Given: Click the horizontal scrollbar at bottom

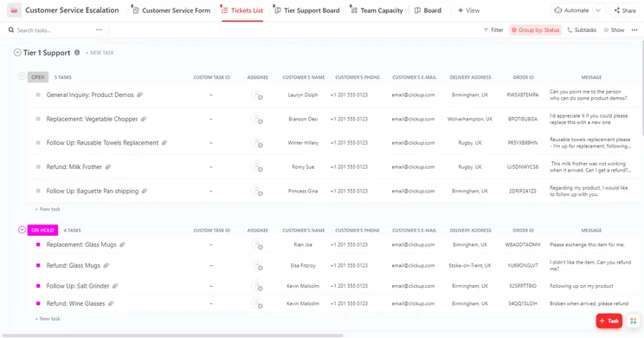Looking at the screenshot, I should point(172,335).
